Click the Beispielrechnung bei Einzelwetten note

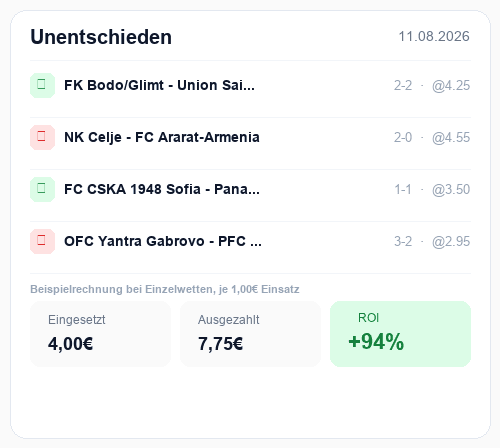pyautogui.click(x=165, y=289)
